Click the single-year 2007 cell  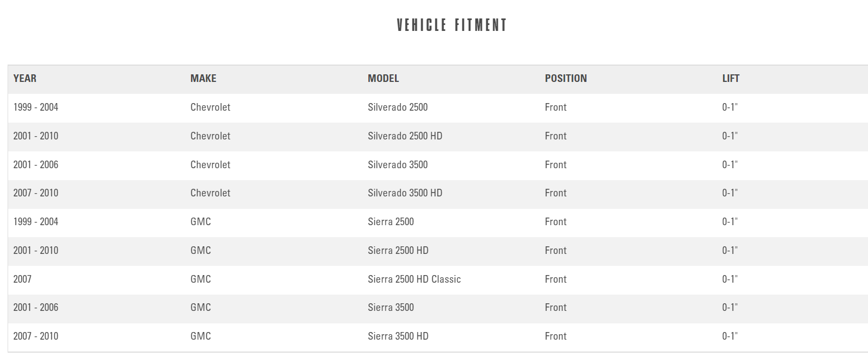pyautogui.click(x=22, y=279)
